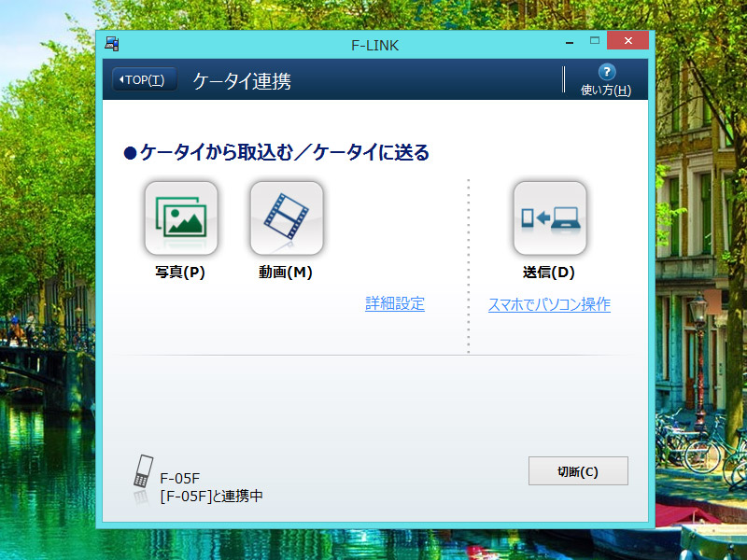The image size is (747, 560).
Task: Open the 詳細設定 link
Action: pyautogui.click(x=394, y=303)
